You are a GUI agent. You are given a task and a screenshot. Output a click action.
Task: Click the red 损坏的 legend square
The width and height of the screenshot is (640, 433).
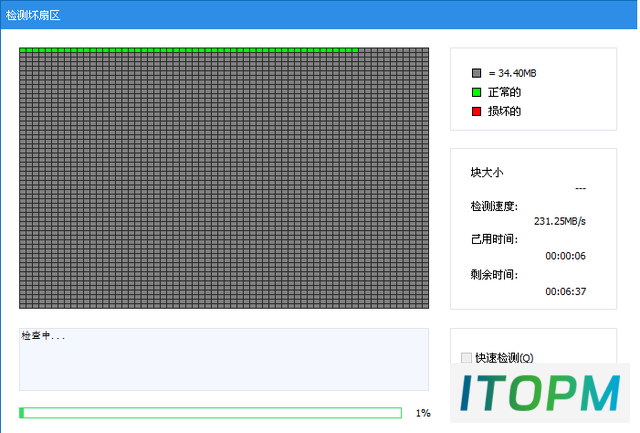point(476,111)
